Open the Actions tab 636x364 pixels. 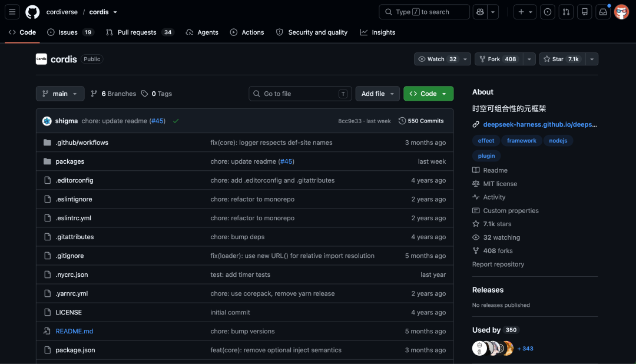[x=247, y=32]
